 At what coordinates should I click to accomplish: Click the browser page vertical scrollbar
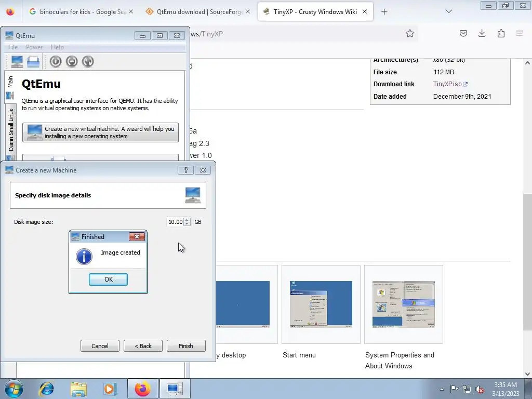tap(527, 261)
